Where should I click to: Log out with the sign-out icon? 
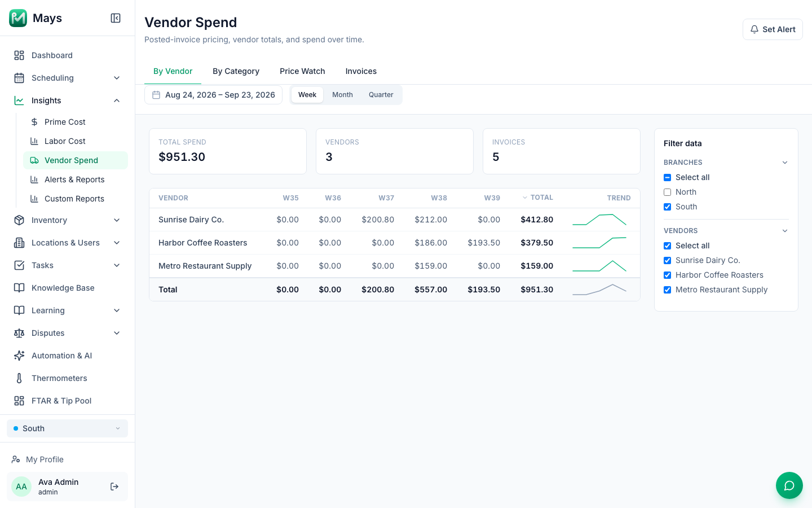(114, 487)
